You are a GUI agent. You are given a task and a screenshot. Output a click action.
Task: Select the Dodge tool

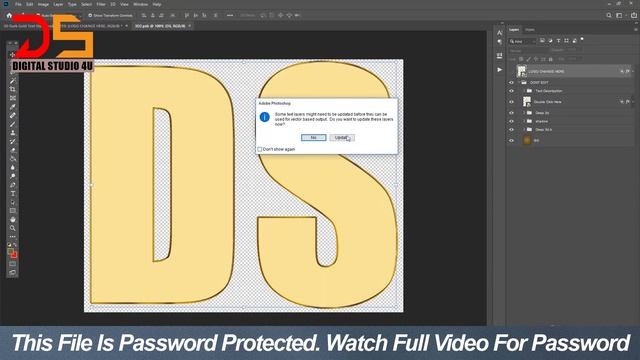coord(13,176)
